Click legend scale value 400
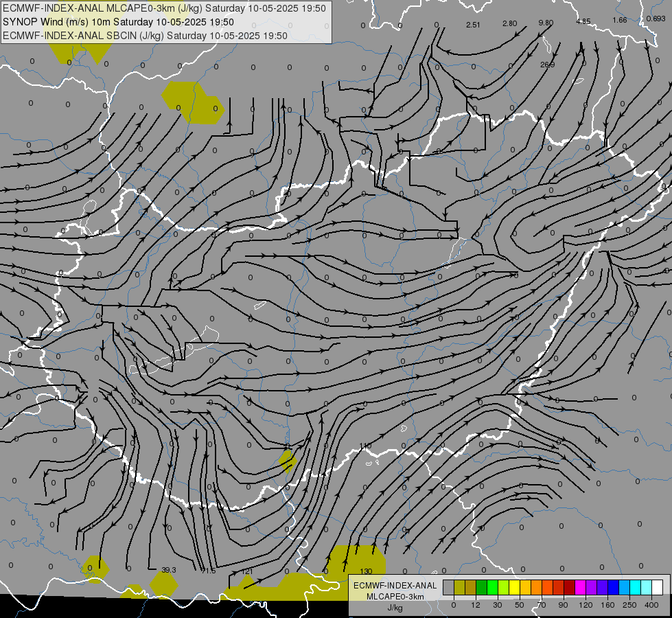This screenshot has width=672, height=618. (651, 606)
